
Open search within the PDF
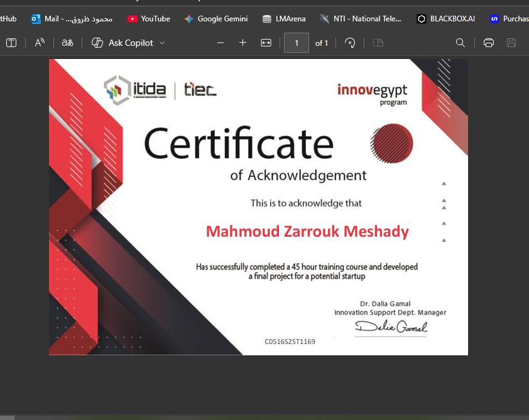(461, 43)
